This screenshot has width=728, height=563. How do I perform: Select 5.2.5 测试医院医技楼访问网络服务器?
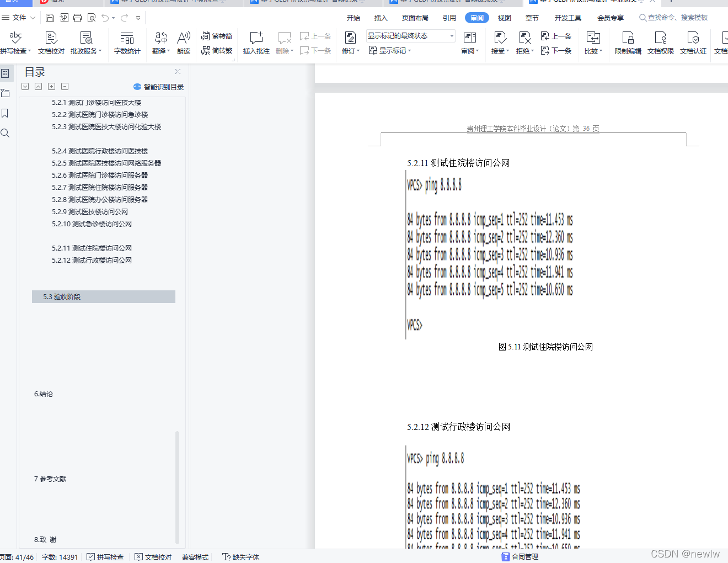pos(106,163)
